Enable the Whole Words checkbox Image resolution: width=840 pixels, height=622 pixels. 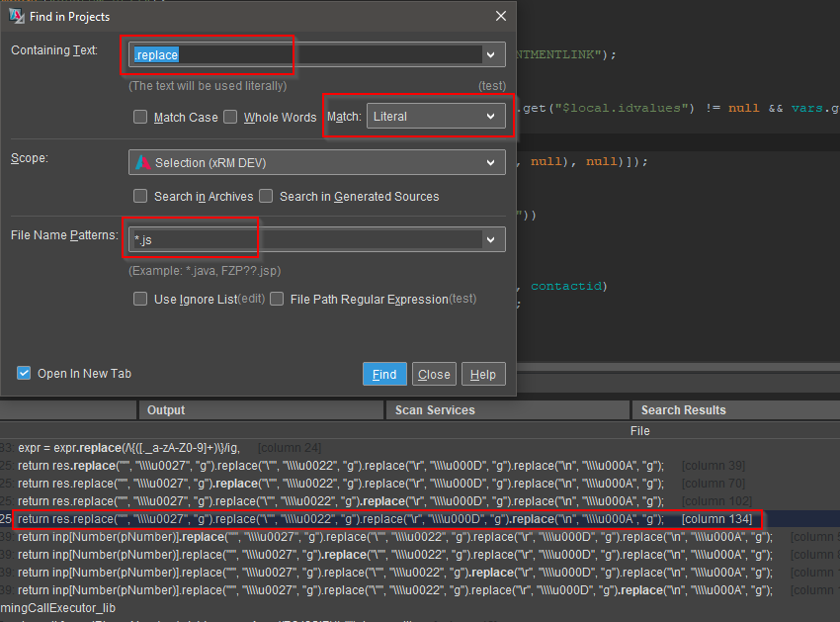[230, 117]
